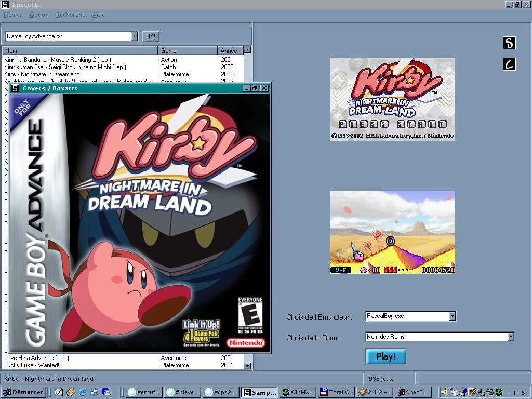The image size is (532, 399).
Task: Expand the RascalBoy.exe emulator dropdown
Action: (x=452, y=316)
